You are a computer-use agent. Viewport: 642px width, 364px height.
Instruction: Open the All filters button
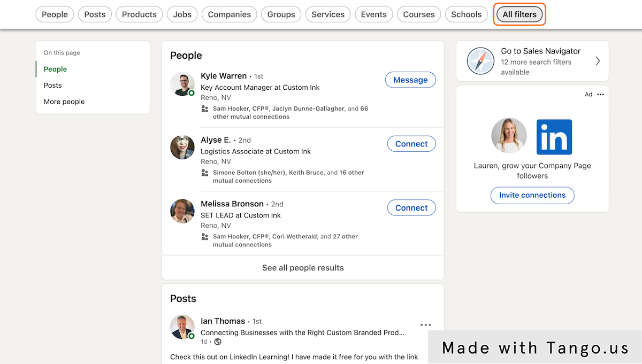click(x=519, y=14)
